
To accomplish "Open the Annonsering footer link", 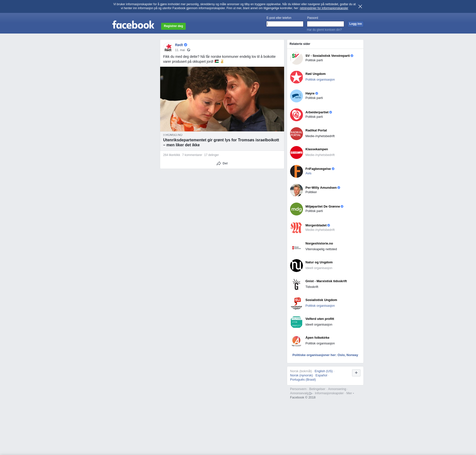I will click(337, 389).
